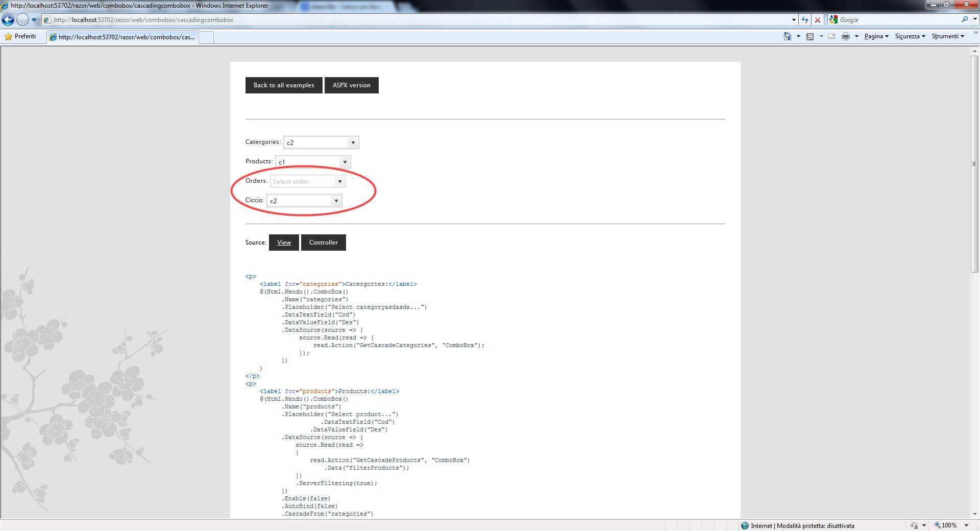Open the Preferiti favorites button
The height and width of the screenshot is (531, 980).
coord(20,36)
